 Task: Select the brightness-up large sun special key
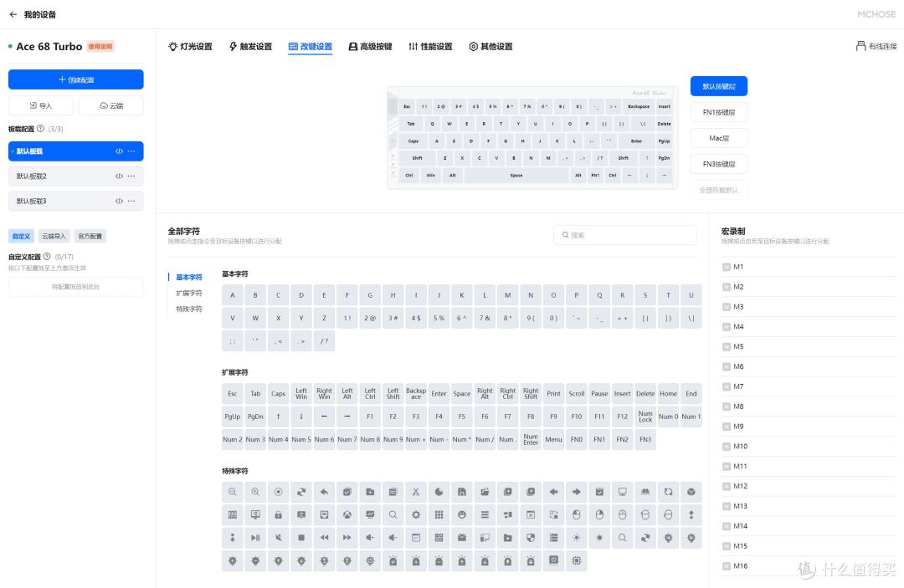pos(577,538)
